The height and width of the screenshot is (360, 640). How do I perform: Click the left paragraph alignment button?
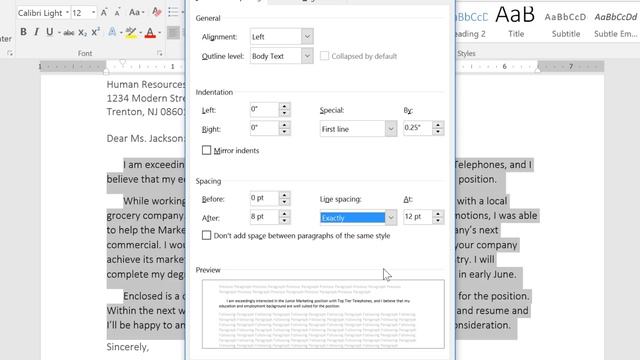tap(173, 32)
